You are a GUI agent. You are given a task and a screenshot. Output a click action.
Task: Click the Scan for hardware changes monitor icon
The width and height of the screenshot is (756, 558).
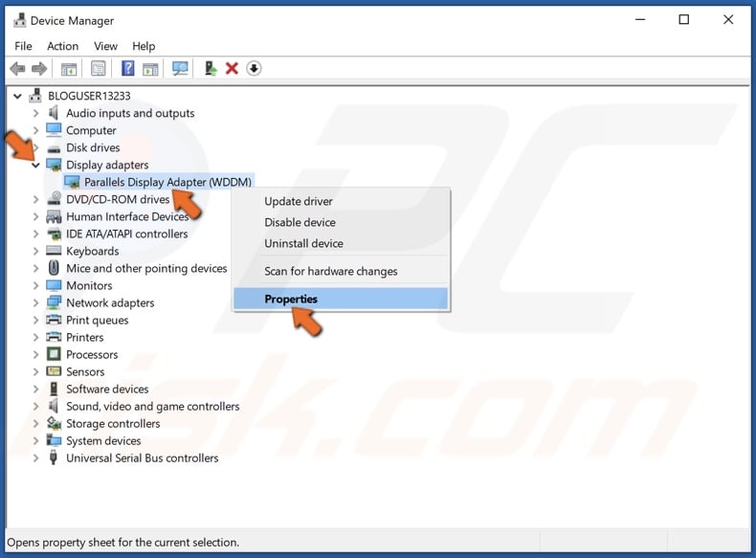pos(180,69)
